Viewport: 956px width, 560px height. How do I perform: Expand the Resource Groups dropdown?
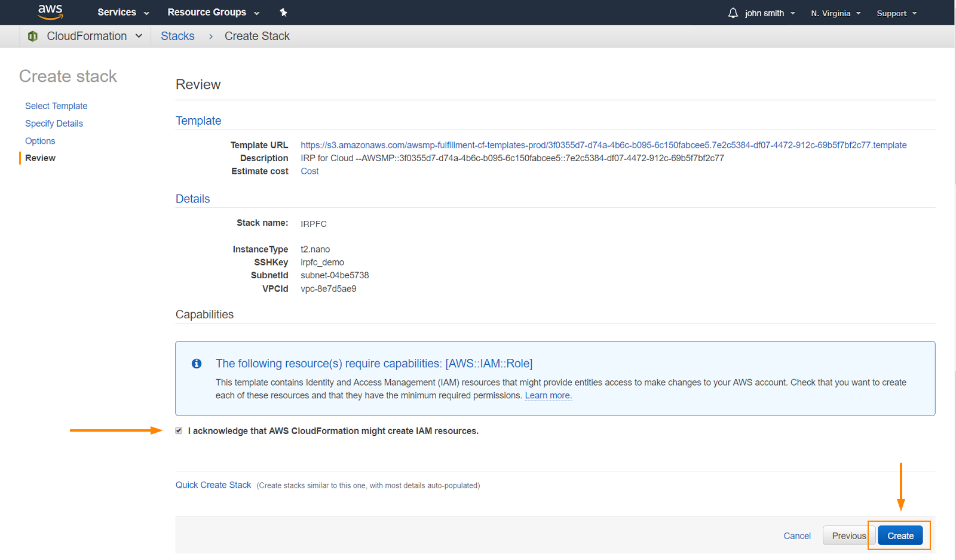point(213,12)
